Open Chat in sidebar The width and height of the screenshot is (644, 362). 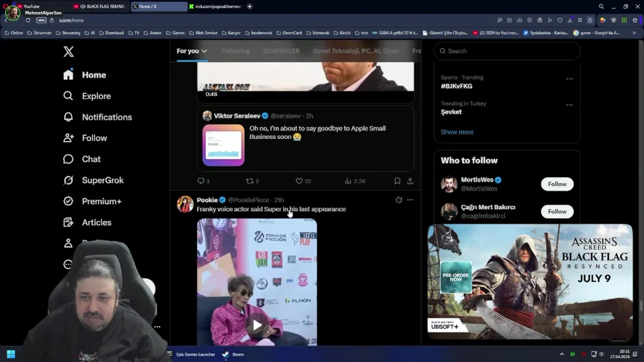pyautogui.click(x=82, y=159)
